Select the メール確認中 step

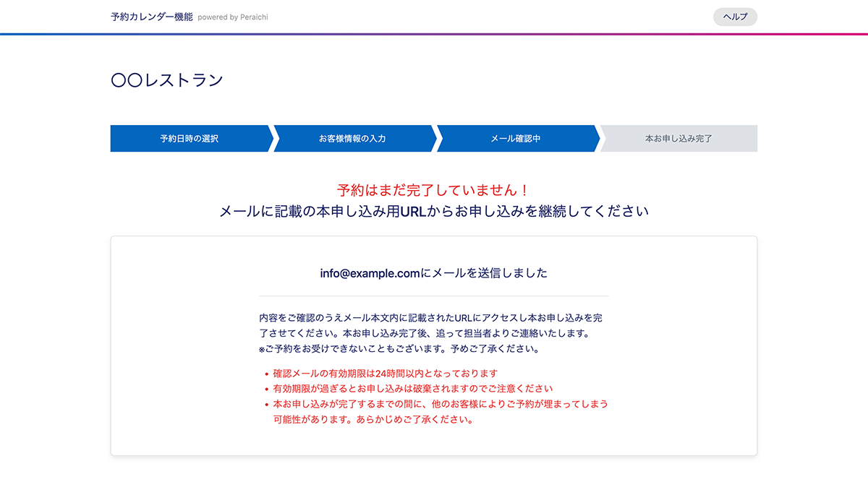[516, 139]
